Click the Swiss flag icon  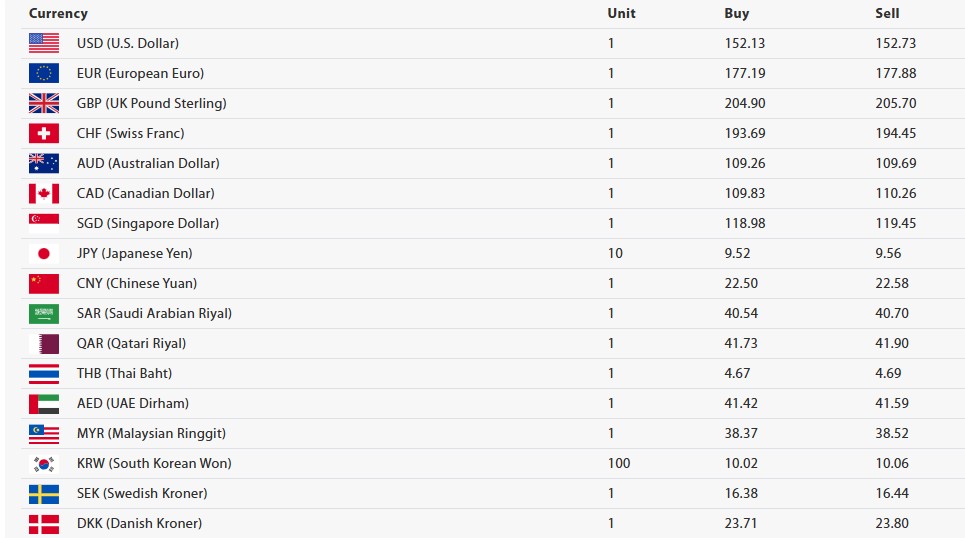(44, 133)
